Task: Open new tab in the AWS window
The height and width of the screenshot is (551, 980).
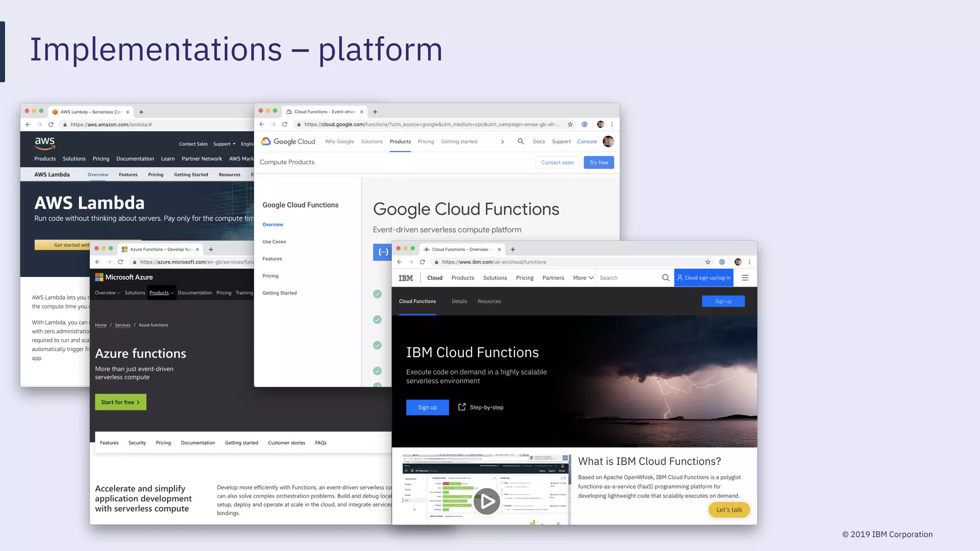Action: click(141, 112)
